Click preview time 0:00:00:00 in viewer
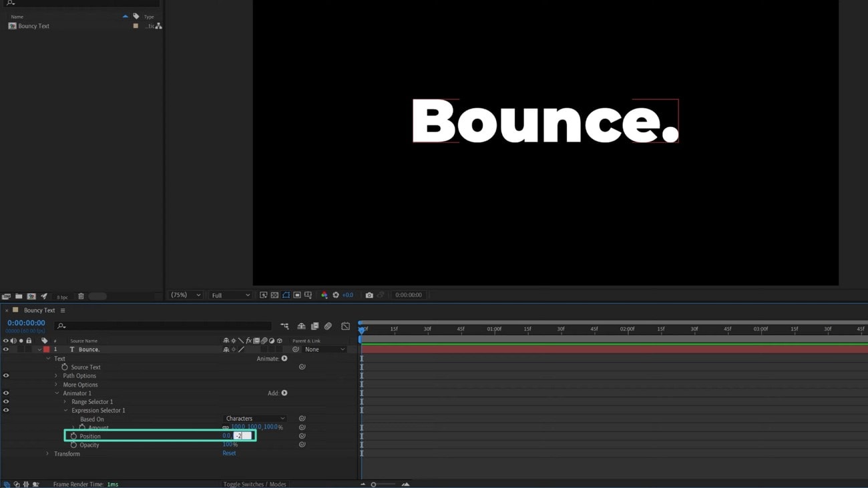The height and width of the screenshot is (488, 868). (408, 295)
